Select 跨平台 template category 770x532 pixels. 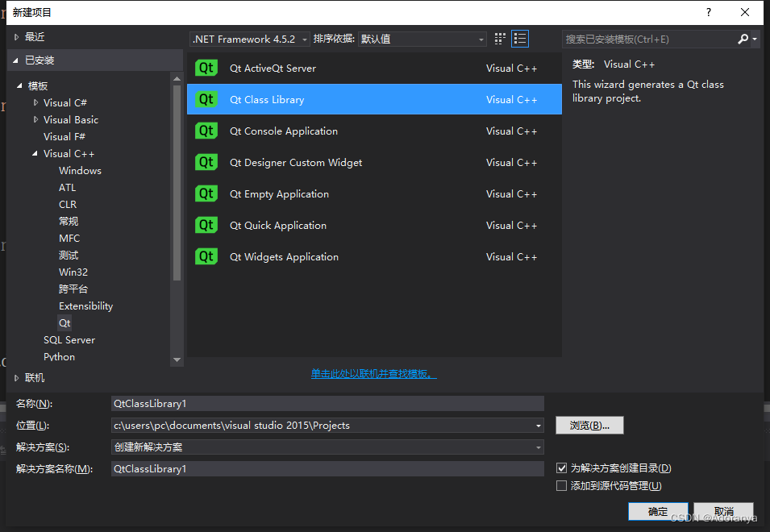click(73, 289)
